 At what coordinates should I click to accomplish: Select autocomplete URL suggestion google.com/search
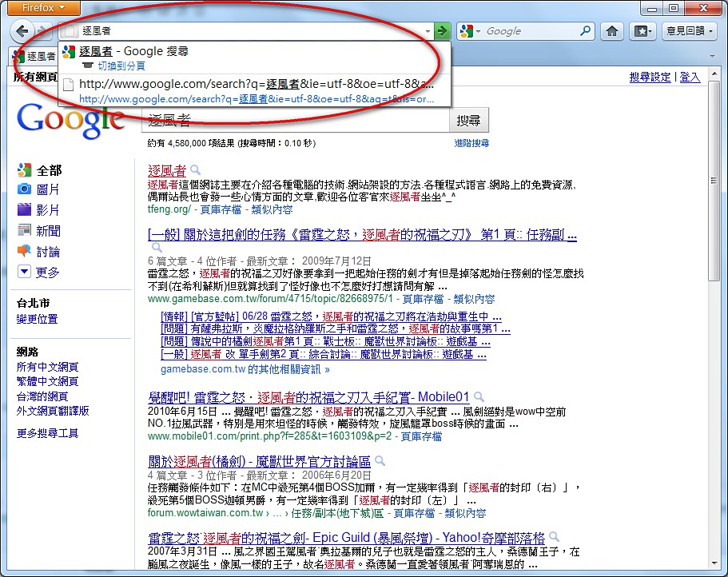[254, 91]
